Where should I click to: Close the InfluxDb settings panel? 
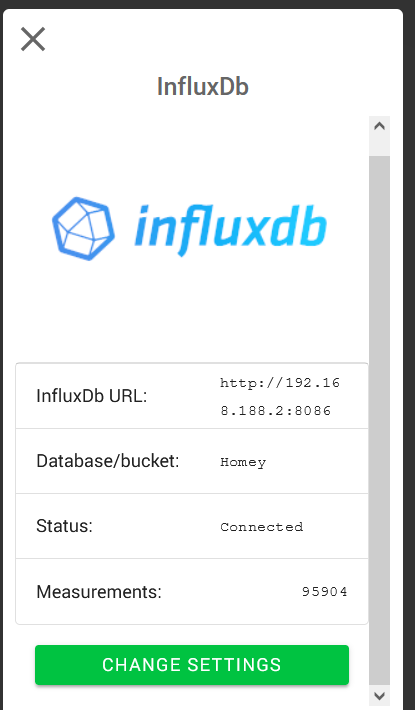[x=33, y=39]
